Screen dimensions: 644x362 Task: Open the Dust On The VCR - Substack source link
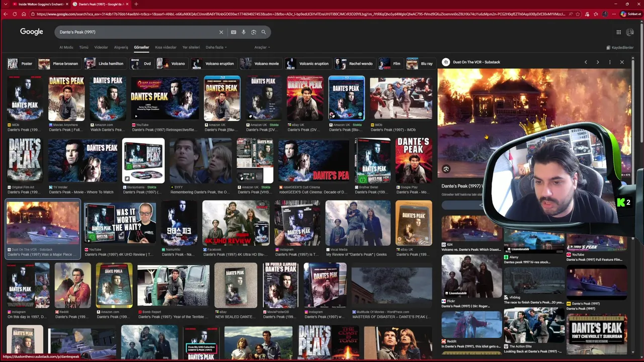[x=476, y=62]
